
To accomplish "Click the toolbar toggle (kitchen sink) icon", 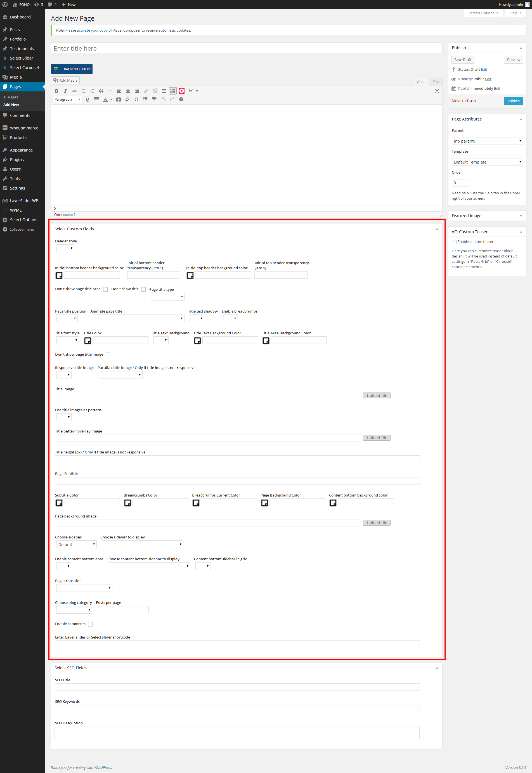I will tap(173, 91).
